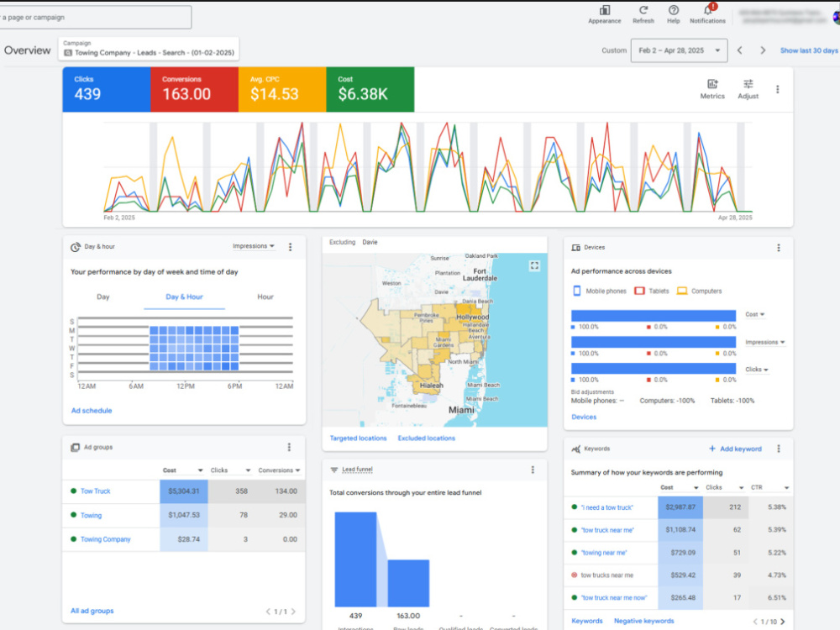The image size is (840, 630).
Task: Open the campaign selector Towing Company - Leads
Action: [x=149, y=50]
